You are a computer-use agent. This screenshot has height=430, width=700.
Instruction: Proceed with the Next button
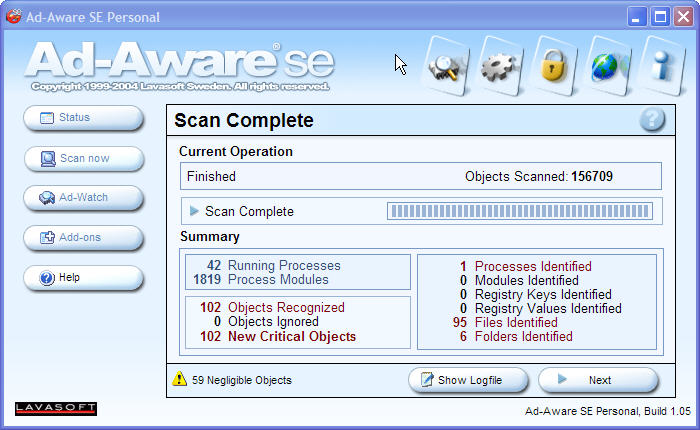(598, 380)
